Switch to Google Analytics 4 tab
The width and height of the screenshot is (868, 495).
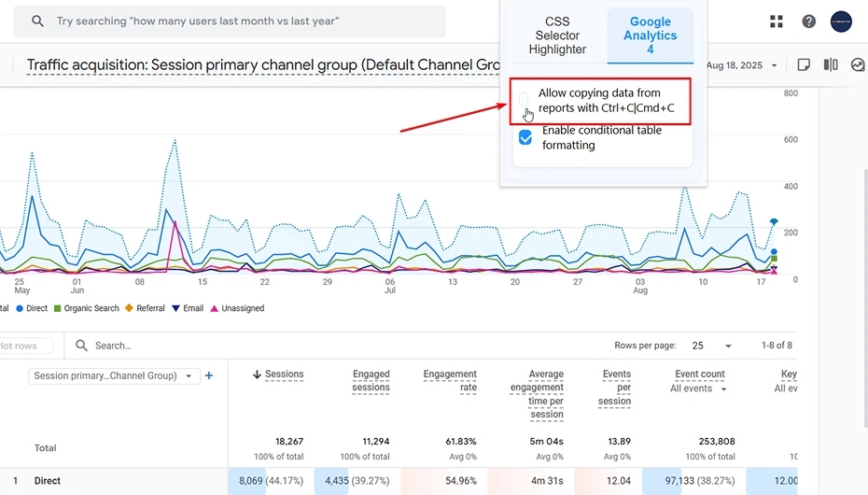tap(650, 35)
